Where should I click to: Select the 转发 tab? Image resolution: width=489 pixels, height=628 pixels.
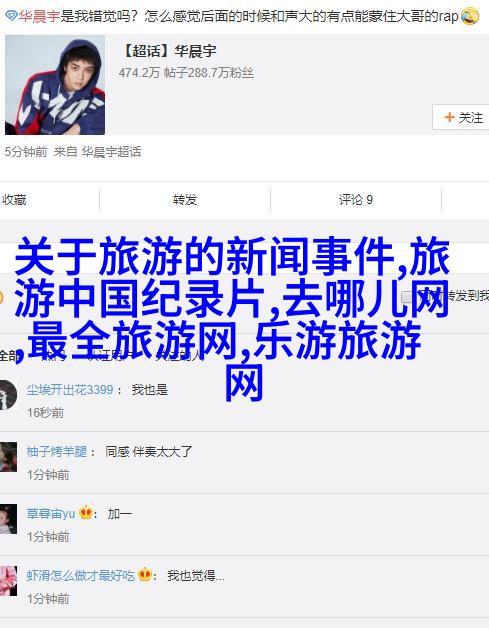pyautogui.click(x=185, y=199)
